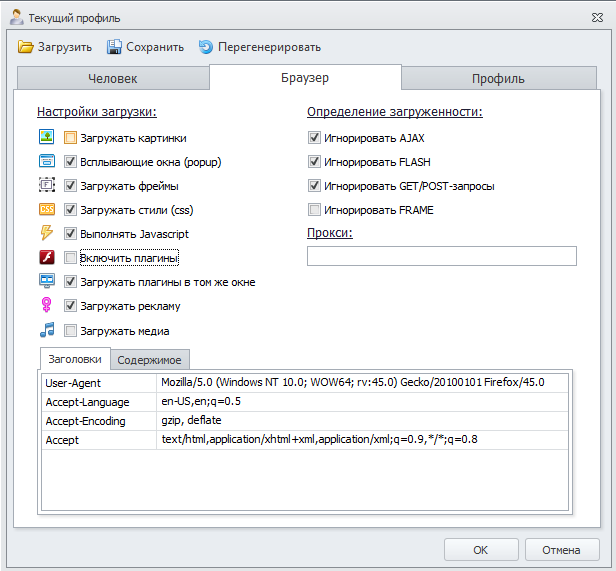Click the red Flash plugins icon
The width and height of the screenshot is (616, 571).
46,258
